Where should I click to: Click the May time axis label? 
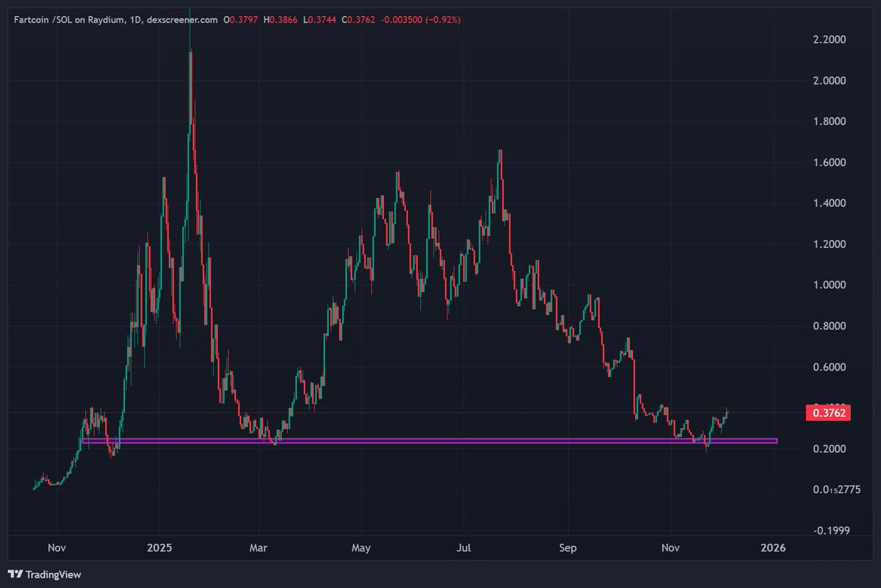361,548
